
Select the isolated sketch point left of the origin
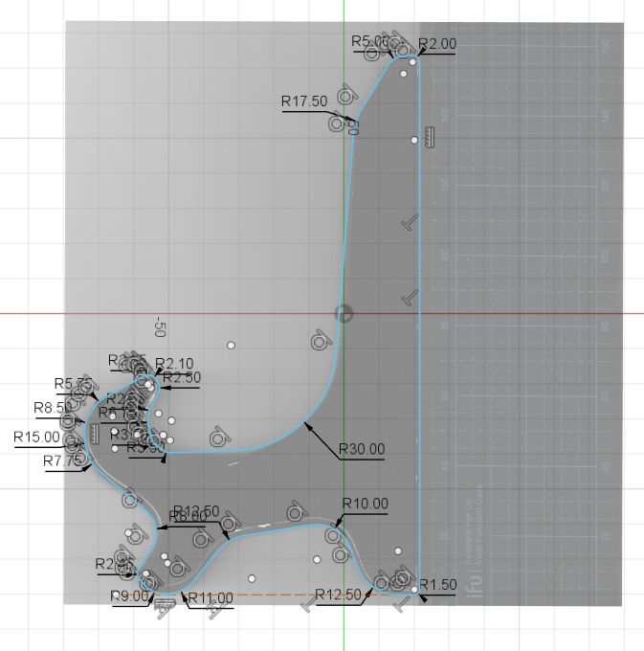[231, 345]
